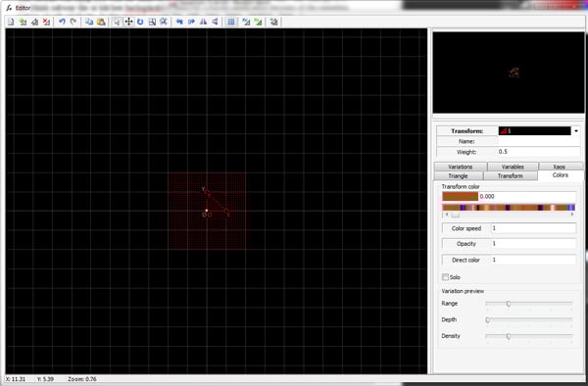
Task: Activate the select arrow mode
Action: coord(117,22)
